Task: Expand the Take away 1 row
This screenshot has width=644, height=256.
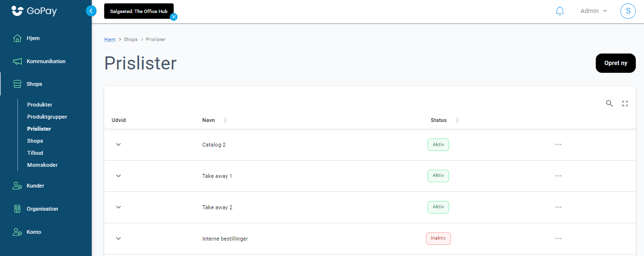Action: pyautogui.click(x=119, y=176)
